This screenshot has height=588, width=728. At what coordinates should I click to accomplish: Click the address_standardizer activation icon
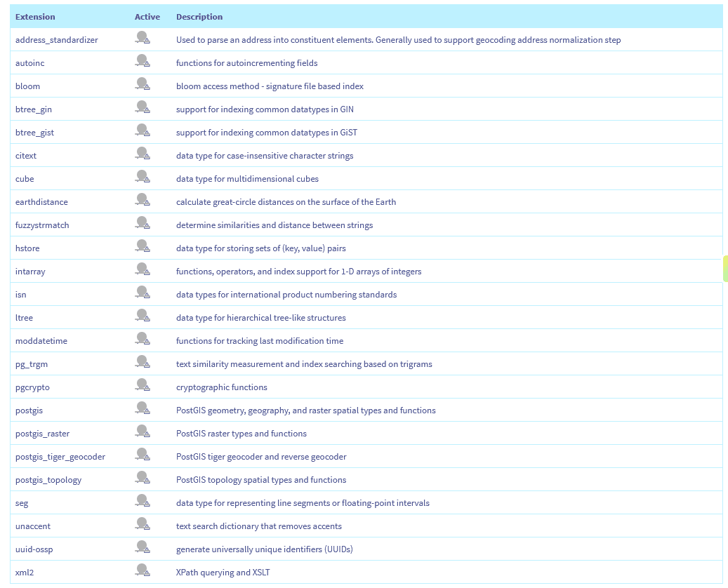click(143, 38)
